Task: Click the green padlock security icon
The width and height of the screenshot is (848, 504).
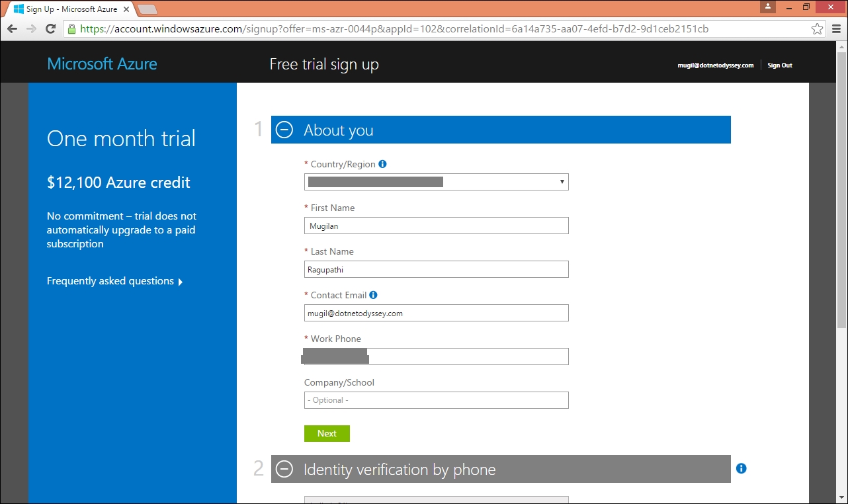Action: click(x=71, y=29)
